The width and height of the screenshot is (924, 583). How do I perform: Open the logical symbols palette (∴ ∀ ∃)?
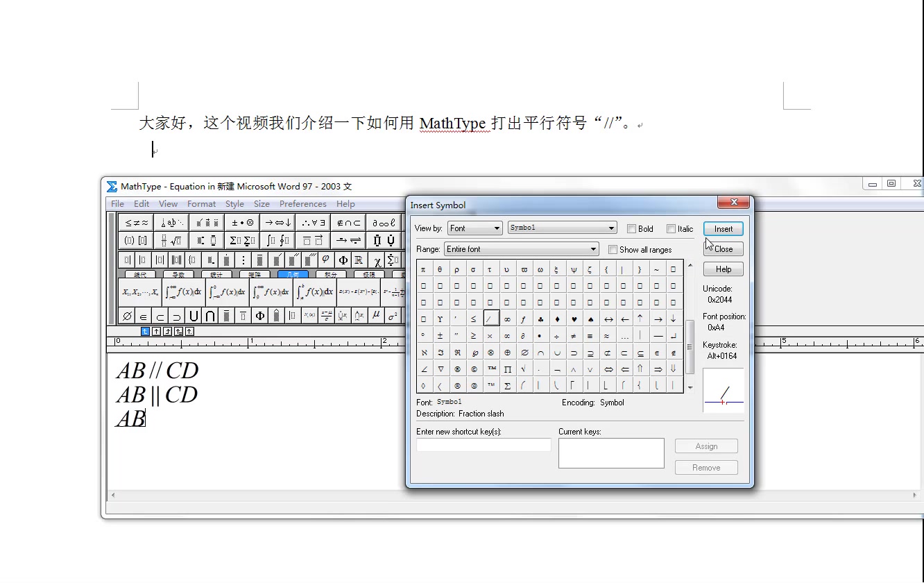coord(313,223)
